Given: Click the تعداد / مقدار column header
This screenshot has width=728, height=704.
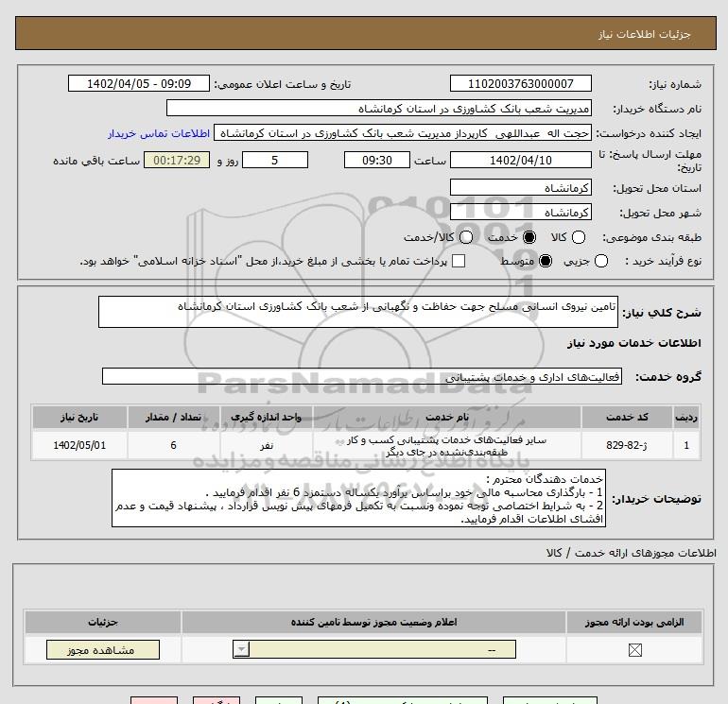Looking at the screenshot, I should click(x=173, y=417).
